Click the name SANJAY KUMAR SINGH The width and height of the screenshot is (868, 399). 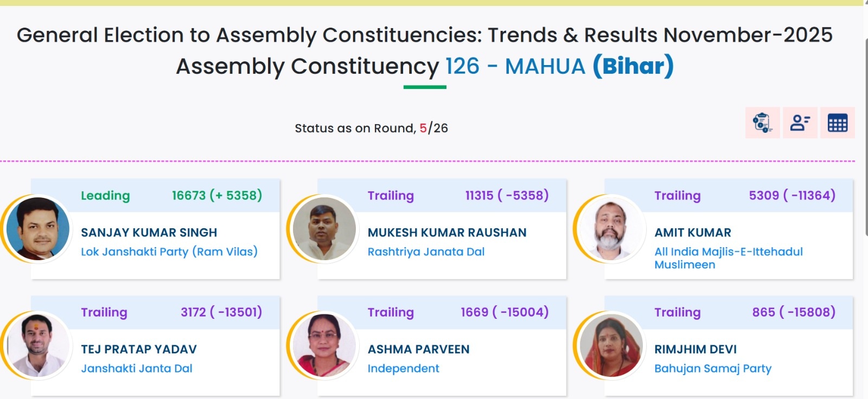click(149, 233)
